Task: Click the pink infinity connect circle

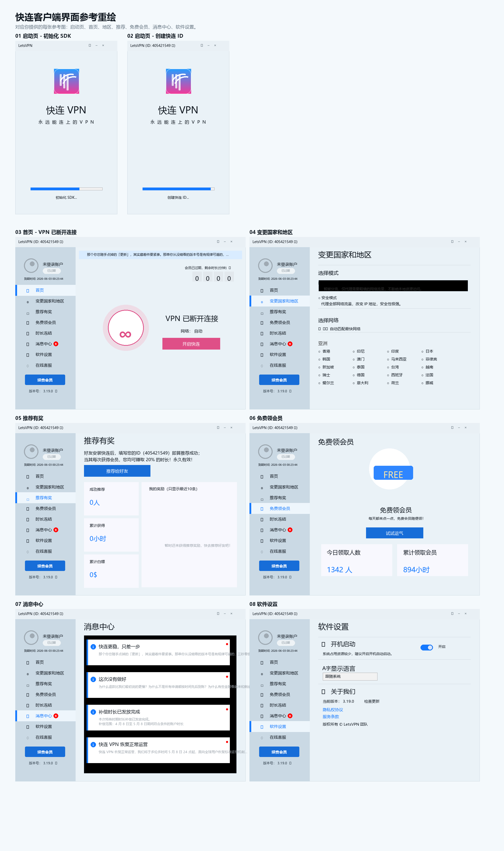Action: (126, 328)
